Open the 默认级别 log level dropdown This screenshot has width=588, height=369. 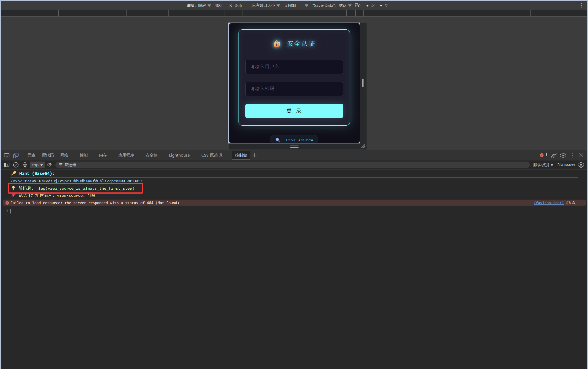543,165
